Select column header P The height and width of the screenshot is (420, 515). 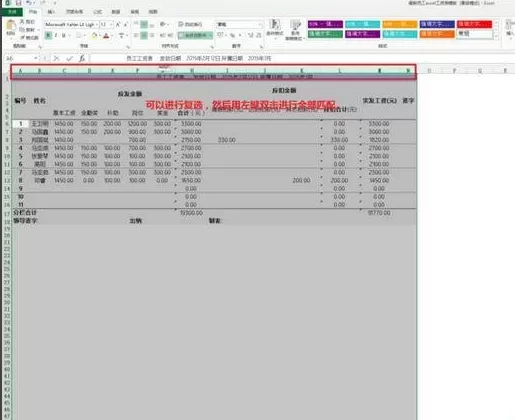[x=454, y=71]
